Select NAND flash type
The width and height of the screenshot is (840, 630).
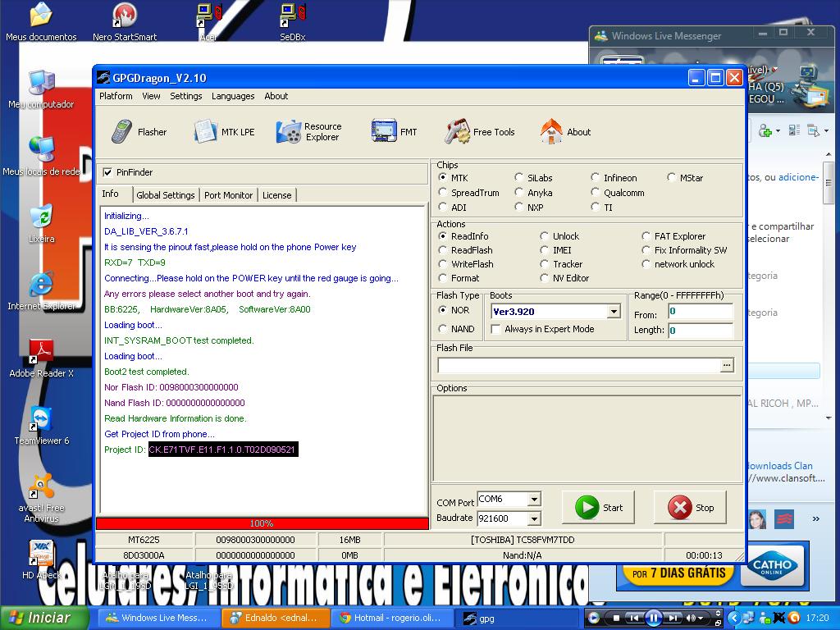point(442,329)
